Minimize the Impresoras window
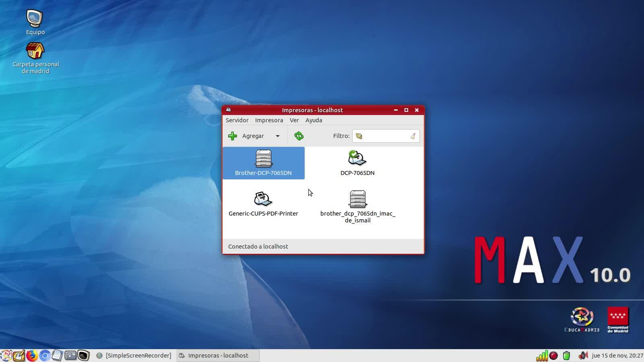Viewport: 644px width, 362px height. click(396, 110)
